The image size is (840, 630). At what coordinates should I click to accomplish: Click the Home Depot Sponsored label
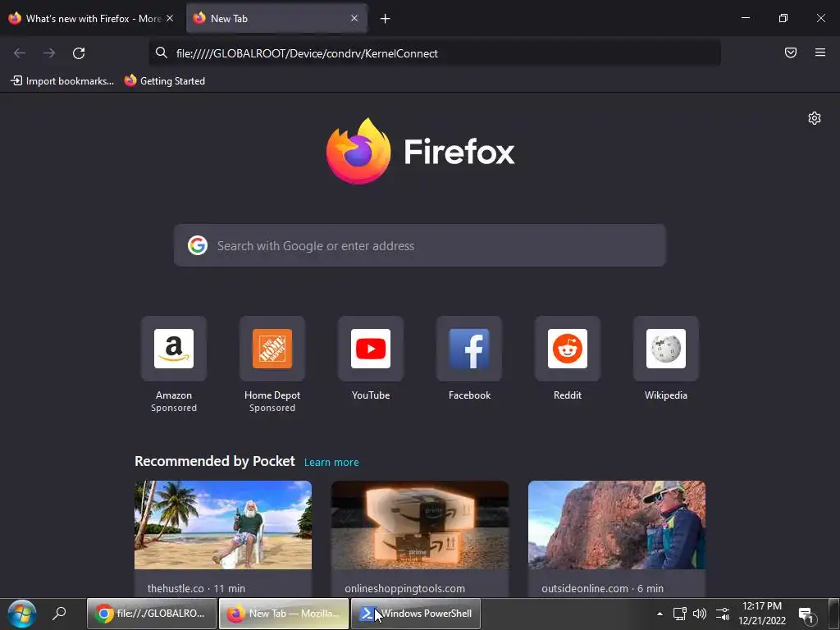click(272, 409)
